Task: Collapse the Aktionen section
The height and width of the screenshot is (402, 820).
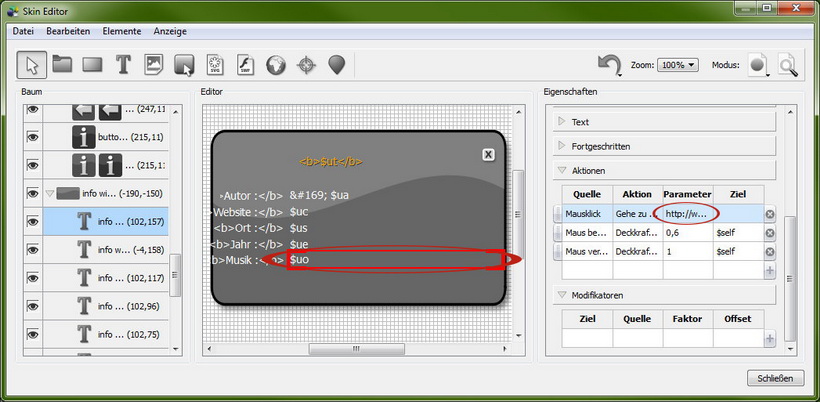Action: coord(563,170)
